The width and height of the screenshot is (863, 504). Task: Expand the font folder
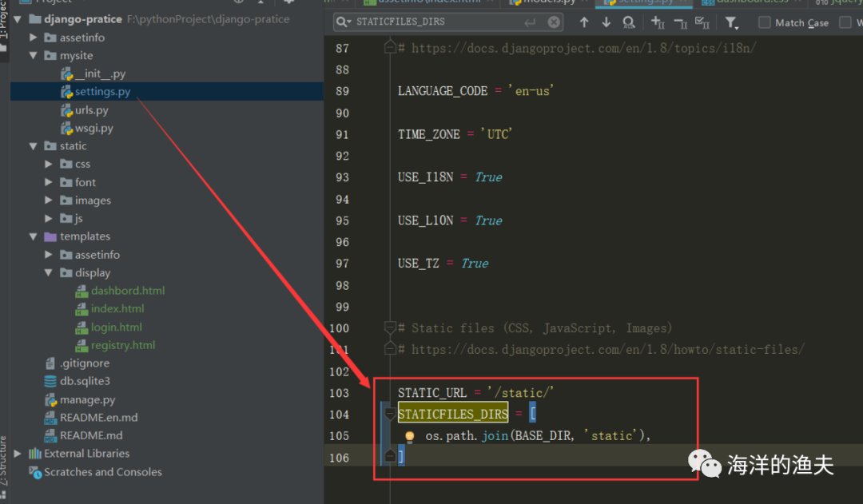[x=49, y=182]
